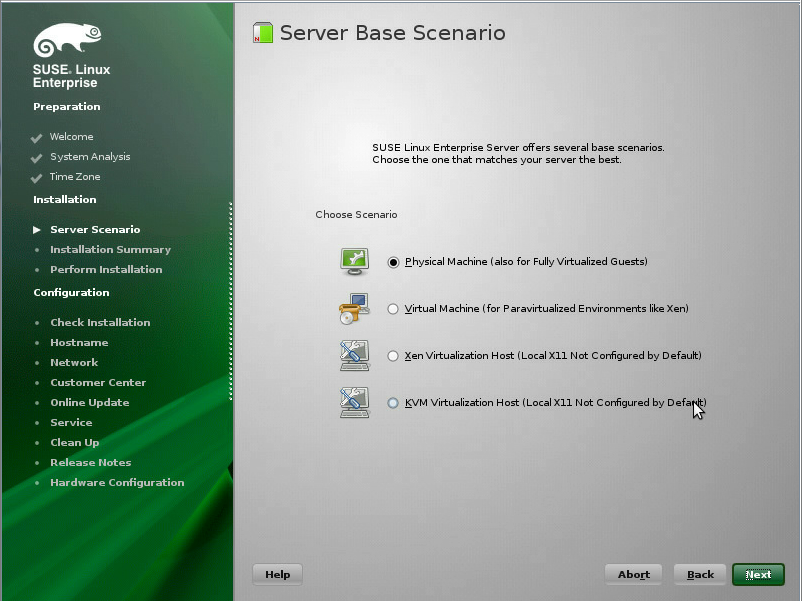
Task: Click the dotted sidebar divider handle
Action: coord(231,301)
